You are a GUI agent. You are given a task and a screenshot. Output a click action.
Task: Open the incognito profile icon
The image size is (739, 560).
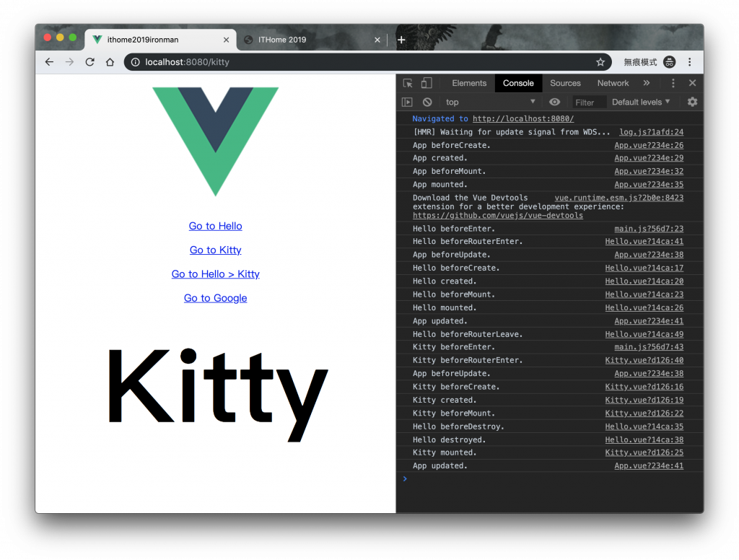coord(669,62)
